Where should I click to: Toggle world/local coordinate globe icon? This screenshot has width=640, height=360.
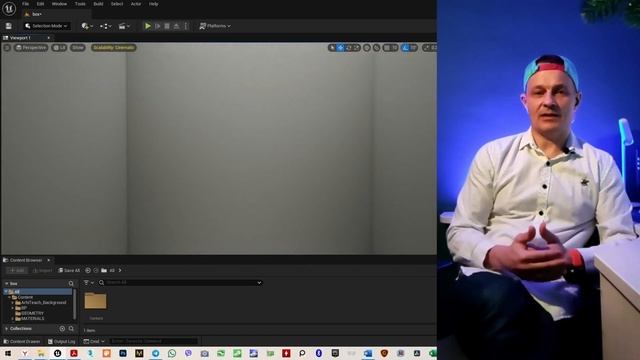click(367, 48)
